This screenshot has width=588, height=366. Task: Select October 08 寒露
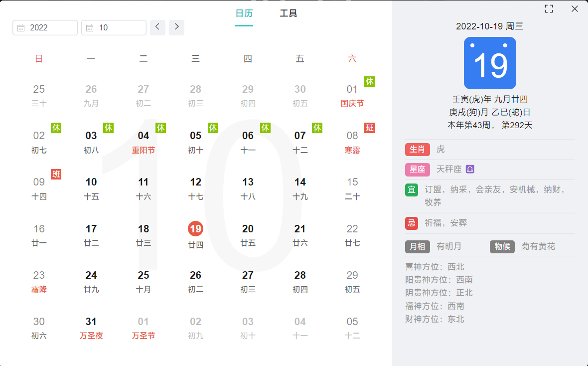(352, 142)
